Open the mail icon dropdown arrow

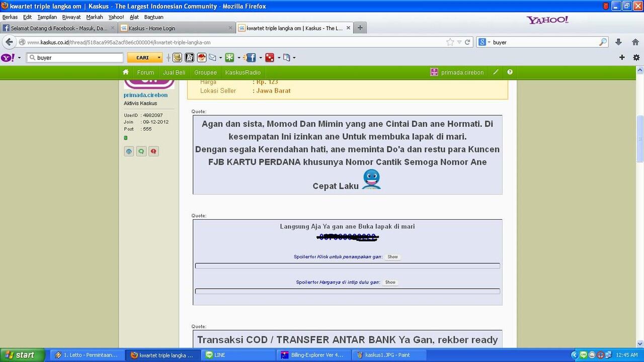220,58
